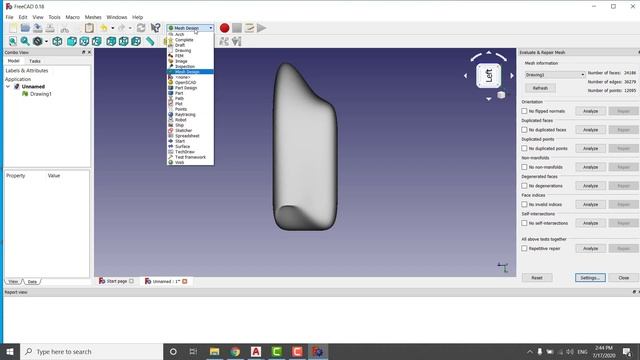This screenshot has height=360, width=640.
Task: Open Chrome from the taskbar
Action: [x=235, y=351]
